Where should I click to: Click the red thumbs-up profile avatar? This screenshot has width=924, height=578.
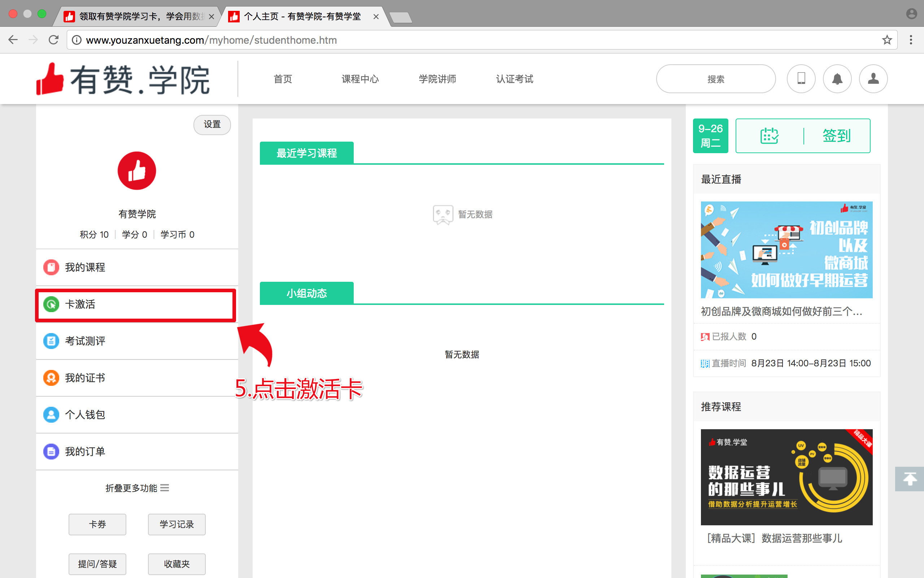[137, 171]
